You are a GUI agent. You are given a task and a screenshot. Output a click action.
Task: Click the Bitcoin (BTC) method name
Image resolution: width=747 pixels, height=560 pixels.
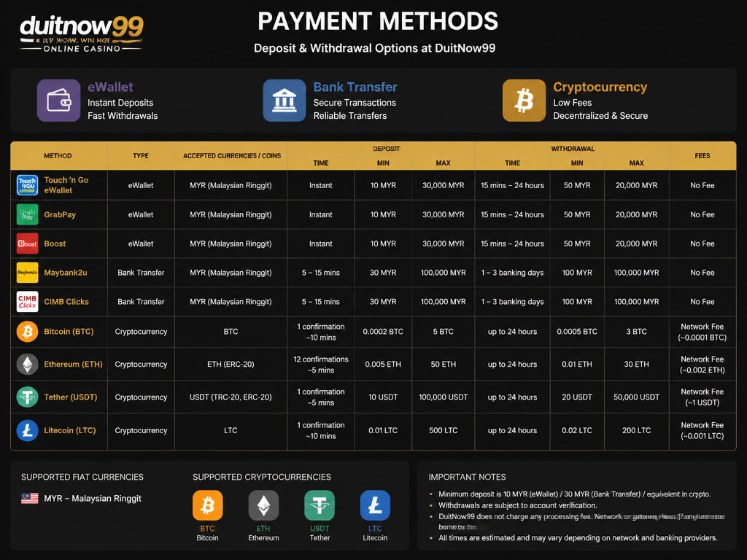(x=69, y=332)
